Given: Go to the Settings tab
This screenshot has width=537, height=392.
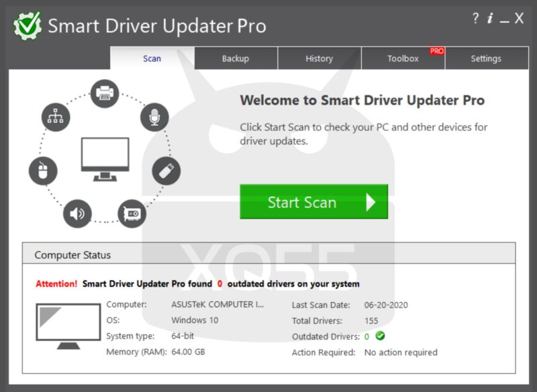Looking at the screenshot, I should (486, 58).
